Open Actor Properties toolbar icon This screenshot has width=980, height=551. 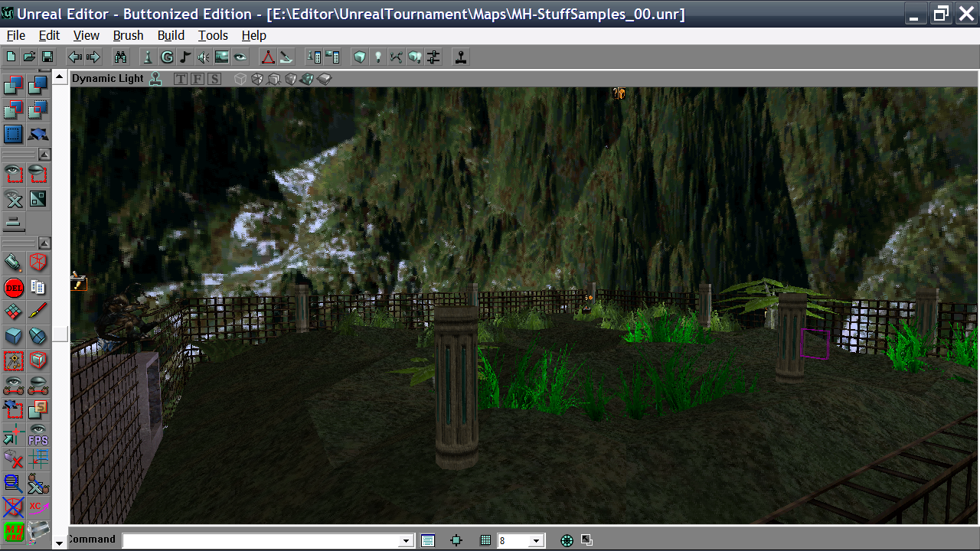tap(314, 57)
